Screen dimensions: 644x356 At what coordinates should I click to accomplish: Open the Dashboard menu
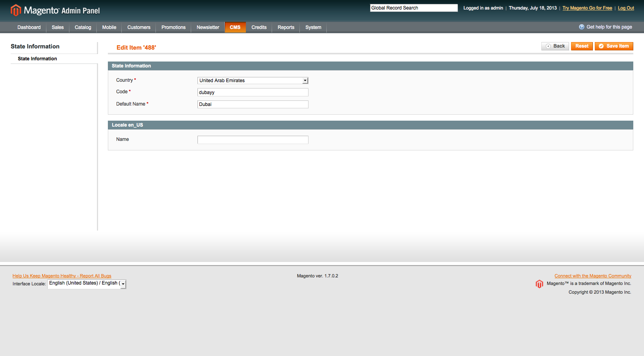[x=29, y=27]
